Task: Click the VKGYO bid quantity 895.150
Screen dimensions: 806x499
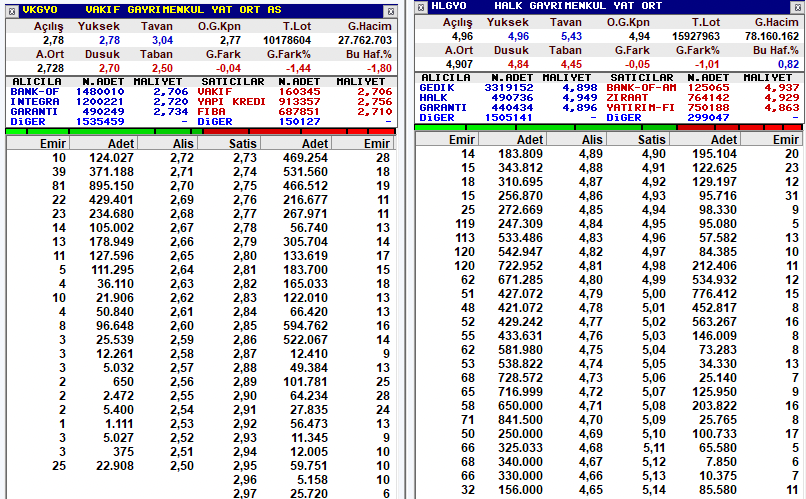Action: (x=111, y=186)
